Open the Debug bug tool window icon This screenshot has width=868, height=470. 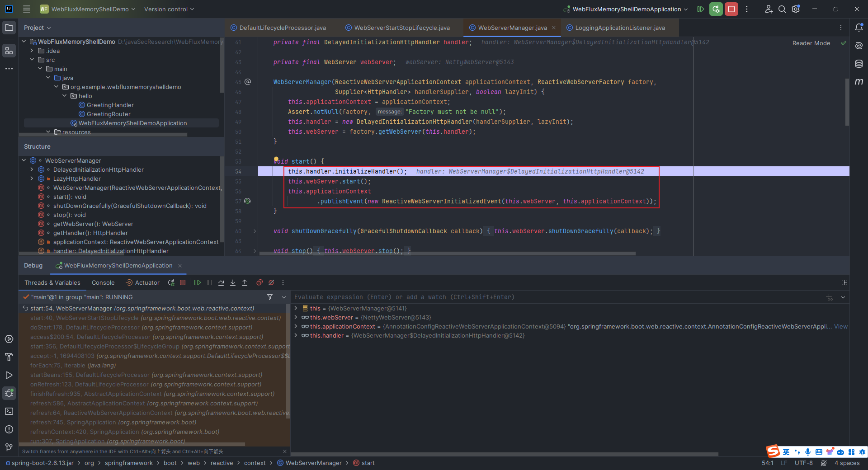coord(9,393)
